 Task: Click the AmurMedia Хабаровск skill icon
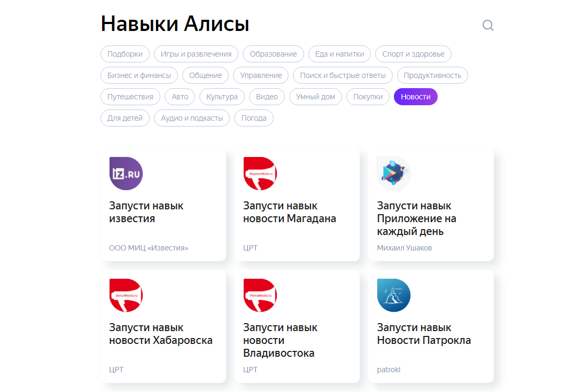[126, 295]
